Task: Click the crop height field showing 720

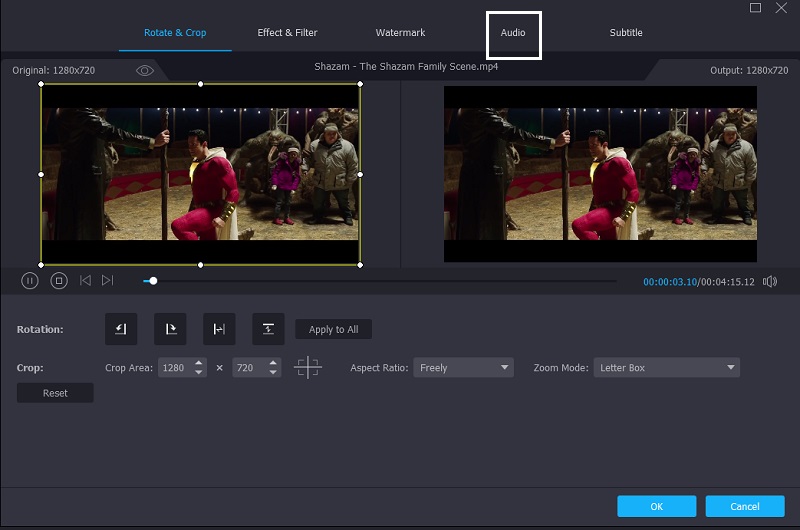Action: tap(245, 368)
